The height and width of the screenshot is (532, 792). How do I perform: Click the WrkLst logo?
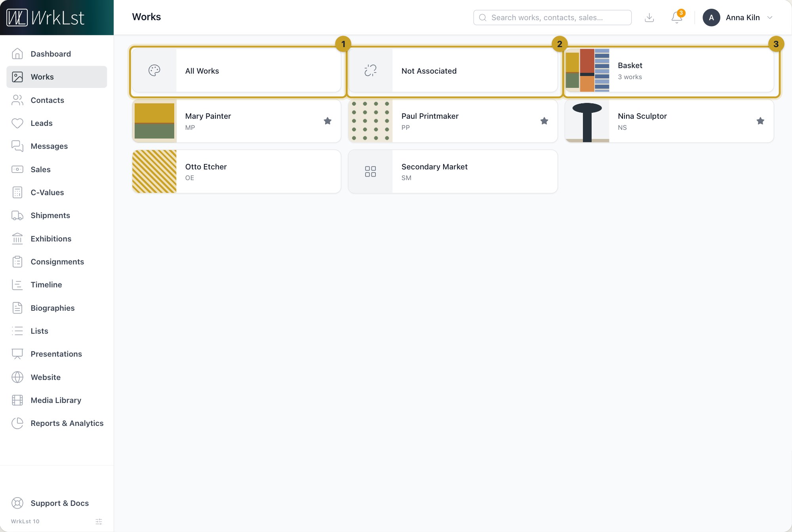(46, 18)
